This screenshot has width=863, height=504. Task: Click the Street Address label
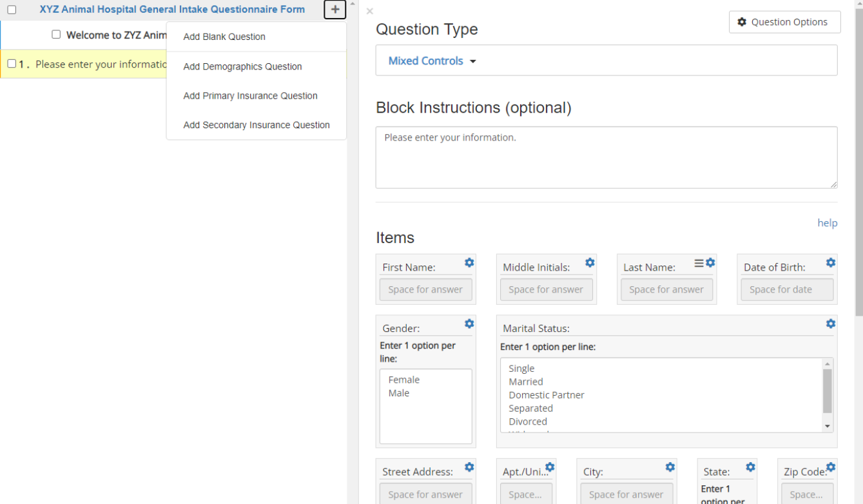[x=418, y=472]
